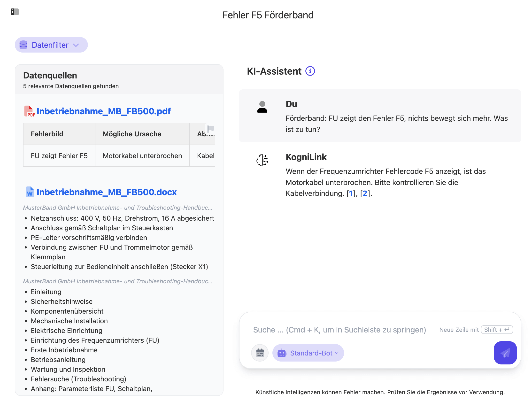
Task: Click citation reference [2]
Action: click(x=364, y=193)
